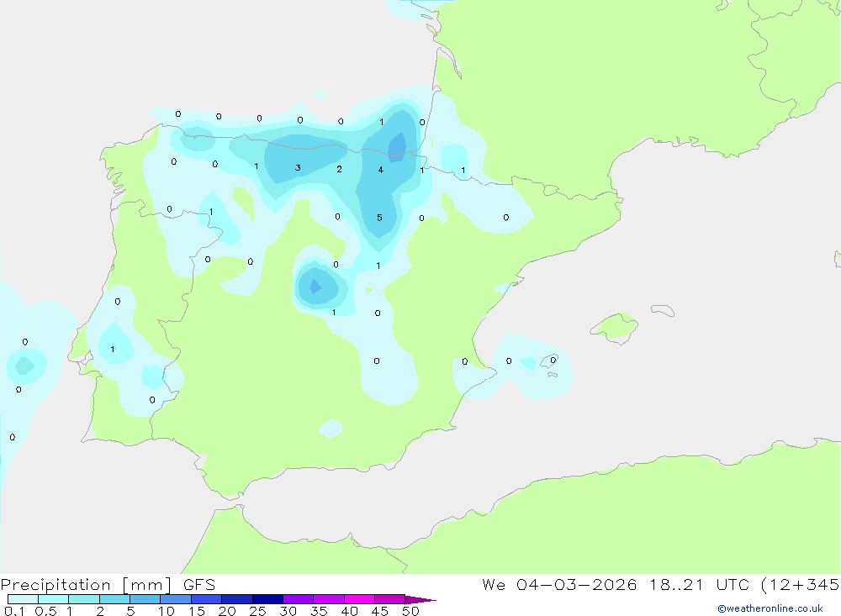841x616 pixels.
Task: Click the legend tick label '0.5'
Action: coord(45,611)
